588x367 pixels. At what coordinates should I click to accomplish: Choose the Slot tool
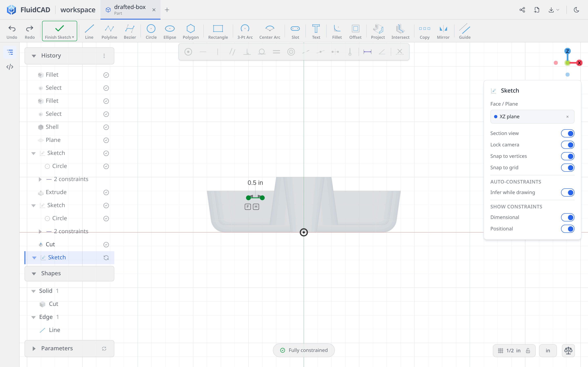pyautogui.click(x=295, y=31)
